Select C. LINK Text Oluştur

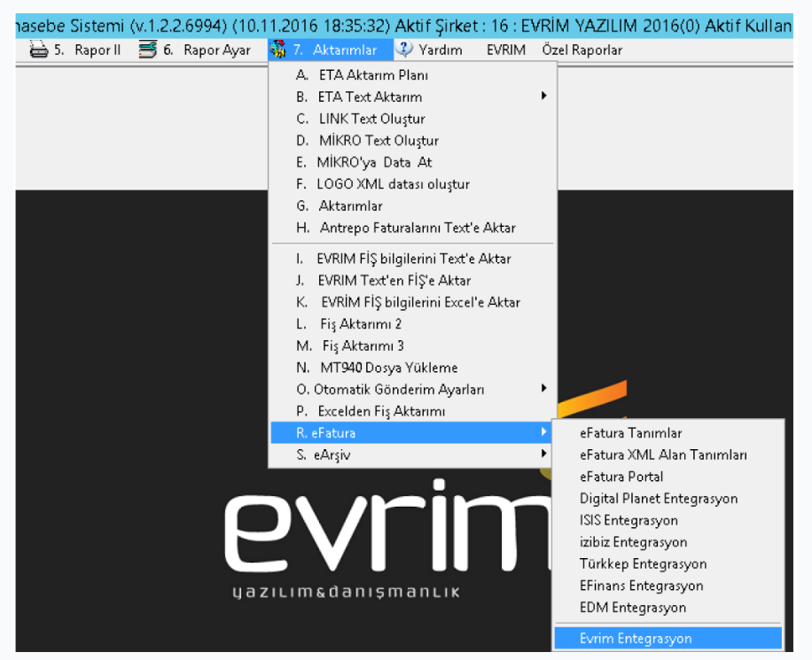(x=413, y=119)
